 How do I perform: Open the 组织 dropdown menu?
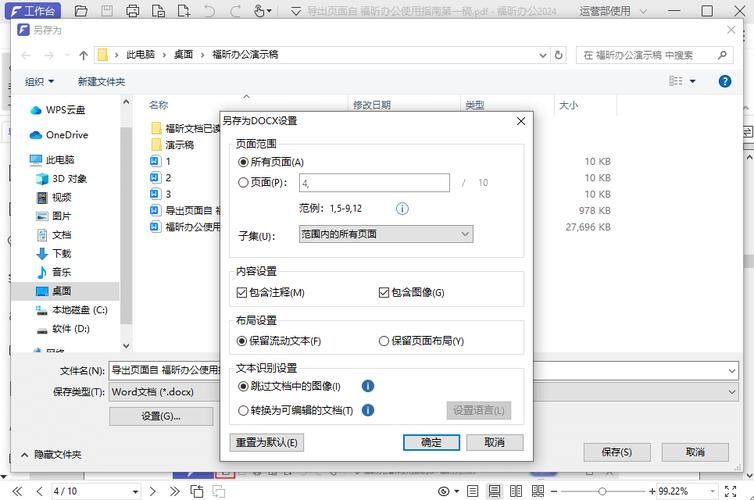pyautogui.click(x=39, y=81)
